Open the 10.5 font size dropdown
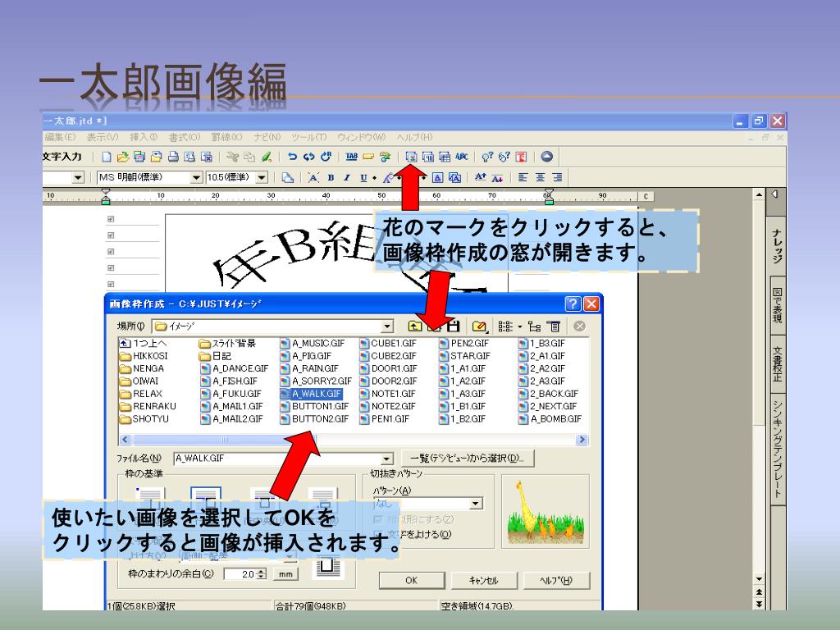This screenshot has height=630, width=840. point(262,177)
